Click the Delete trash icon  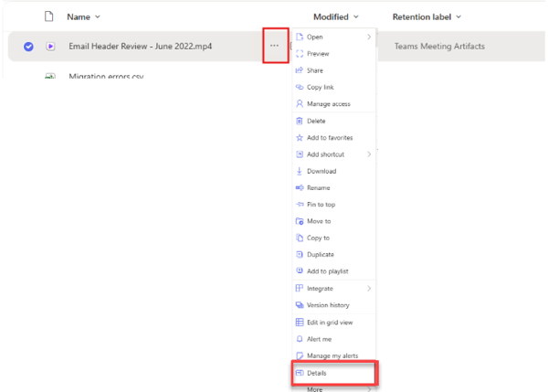(x=300, y=121)
